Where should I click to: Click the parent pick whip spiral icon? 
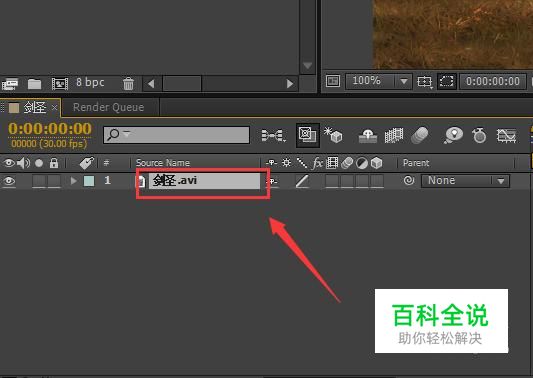pos(409,181)
